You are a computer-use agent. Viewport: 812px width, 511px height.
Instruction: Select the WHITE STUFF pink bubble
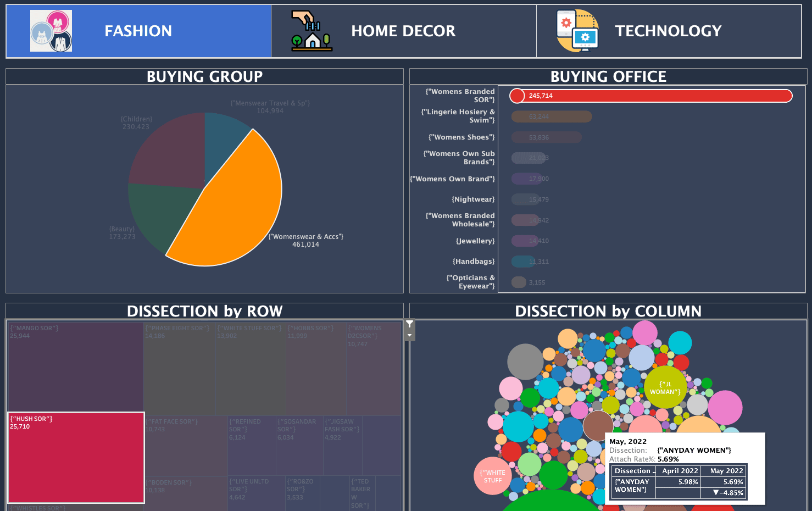point(493,476)
